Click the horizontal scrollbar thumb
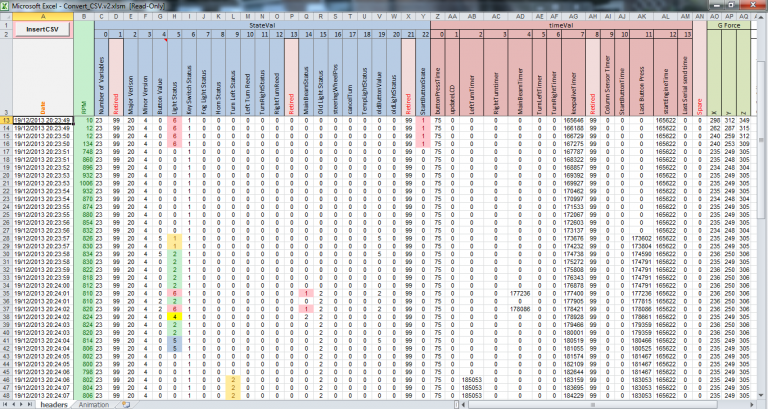Image resolution: width=768 pixels, height=409 pixels. (593, 405)
